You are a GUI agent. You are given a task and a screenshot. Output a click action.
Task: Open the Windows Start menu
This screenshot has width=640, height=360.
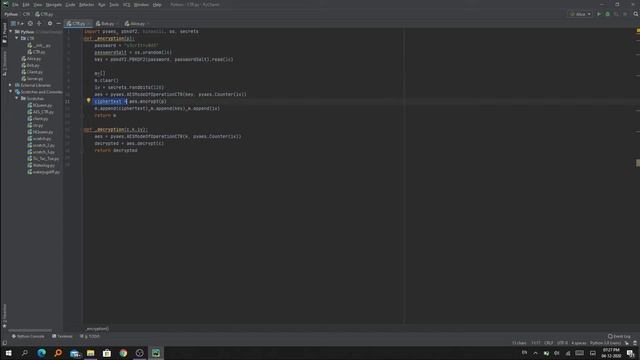coord(8,353)
